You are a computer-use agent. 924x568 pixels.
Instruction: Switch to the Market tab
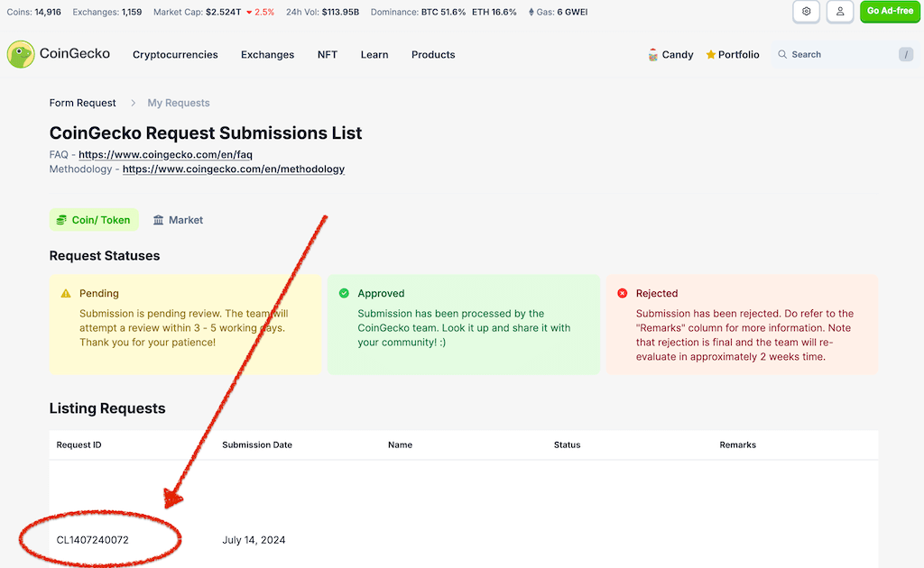coord(178,220)
